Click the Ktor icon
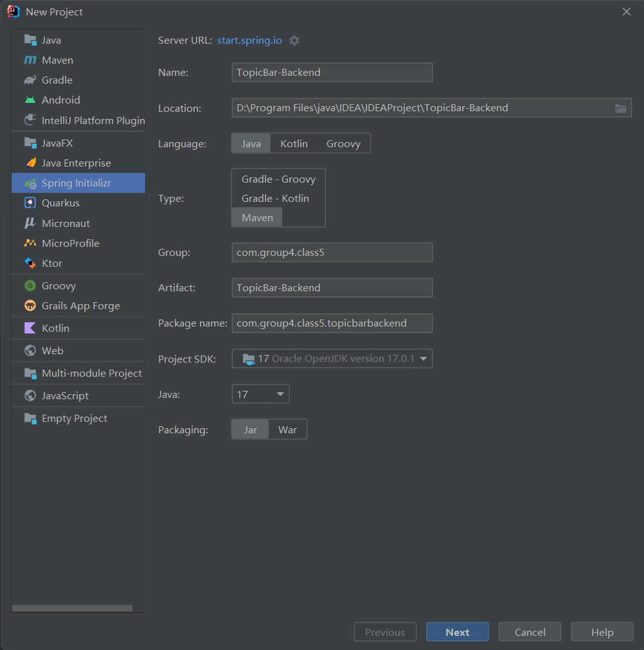Viewport: 644px width, 650px height. [30, 263]
